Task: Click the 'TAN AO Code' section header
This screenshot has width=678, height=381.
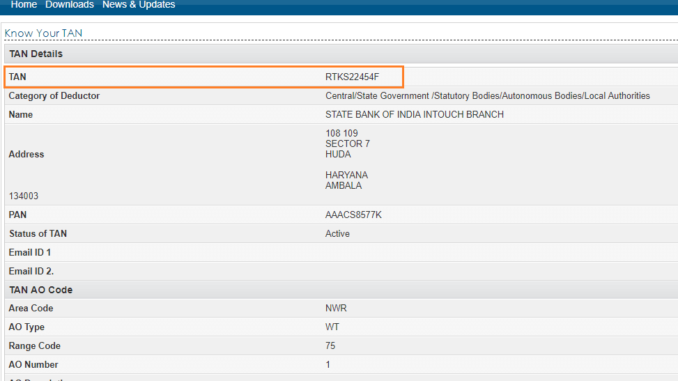Action: click(x=41, y=290)
